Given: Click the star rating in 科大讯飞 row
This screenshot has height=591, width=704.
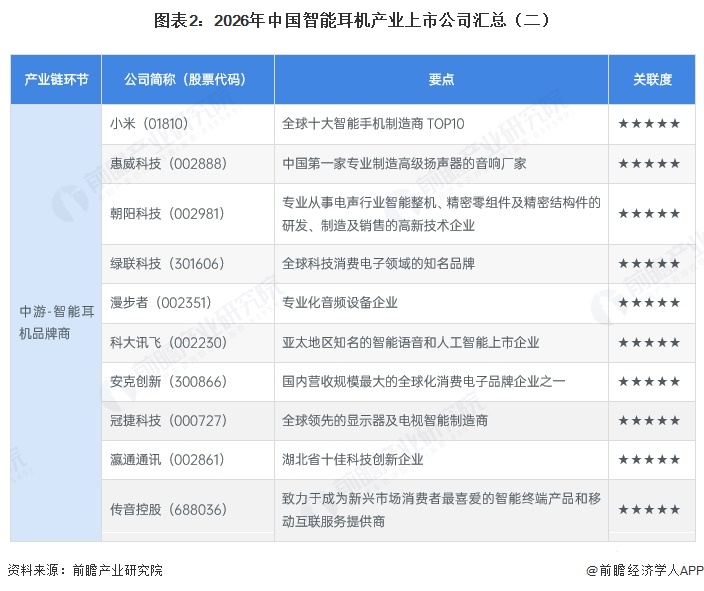Looking at the screenshot, I should (649, 343).
